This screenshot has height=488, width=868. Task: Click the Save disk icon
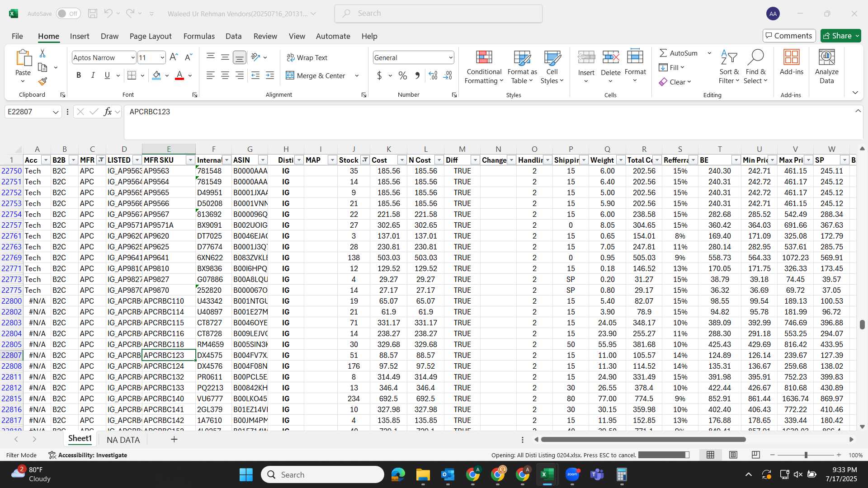pos(93,14)
